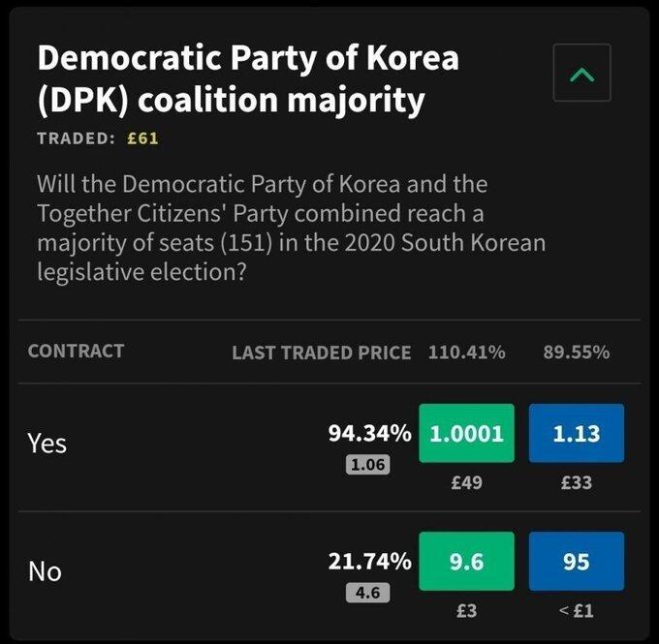Collapse the DPK coalition majority market

click(581, 73)
